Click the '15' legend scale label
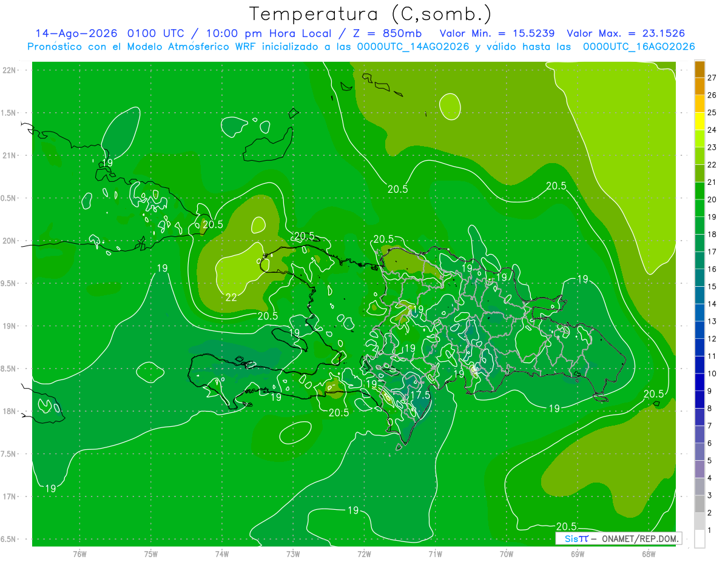728x562 pixels. click(x=712, y=286)
